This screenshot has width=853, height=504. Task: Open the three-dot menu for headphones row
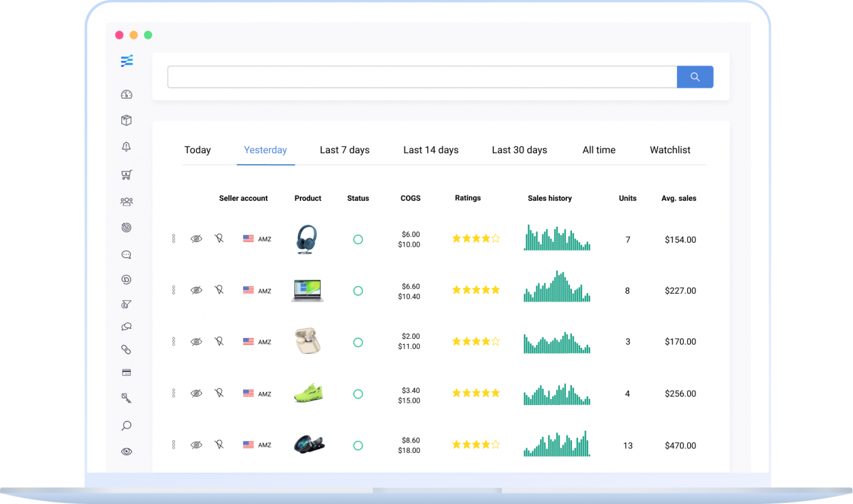point(174,239)
